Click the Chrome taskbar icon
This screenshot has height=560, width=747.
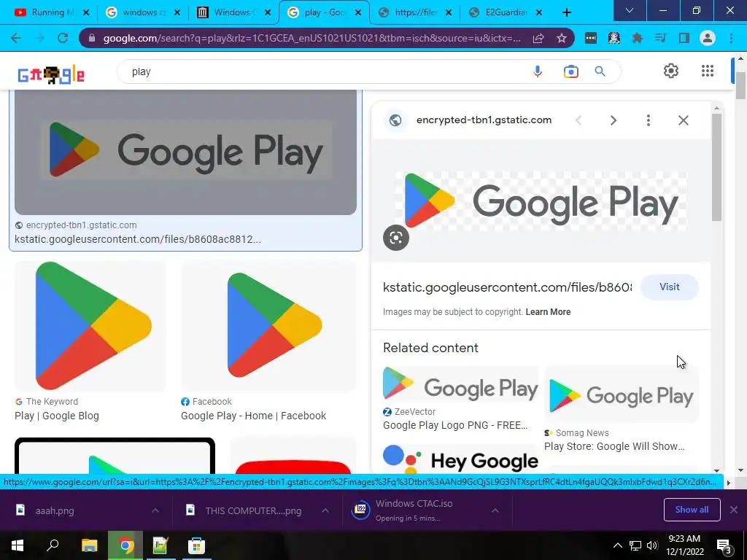pyautogui.click(x=125, y=545)
